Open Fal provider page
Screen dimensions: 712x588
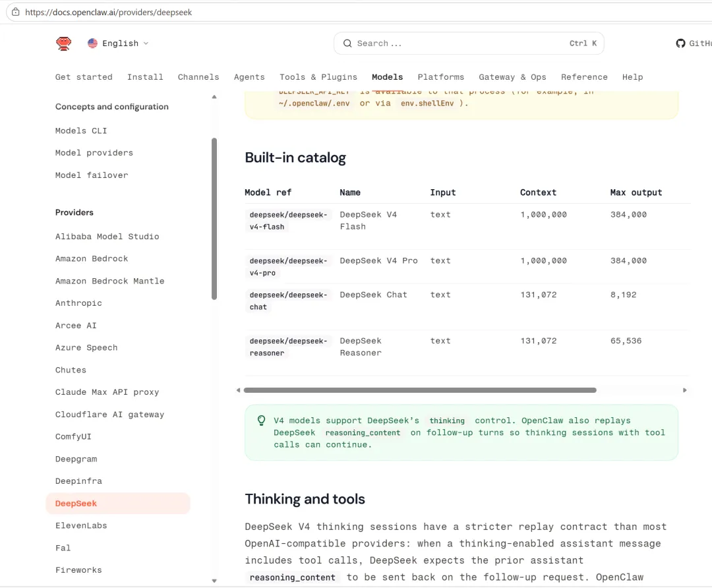63,548
